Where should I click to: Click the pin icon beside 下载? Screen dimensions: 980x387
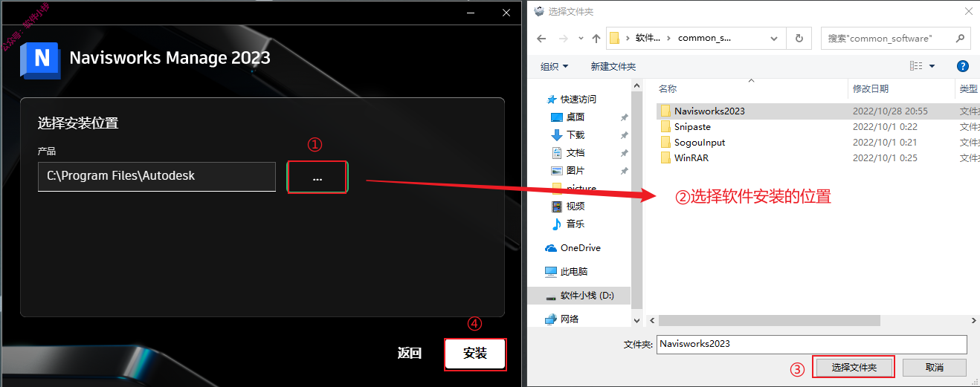click(x=625, y=134)
